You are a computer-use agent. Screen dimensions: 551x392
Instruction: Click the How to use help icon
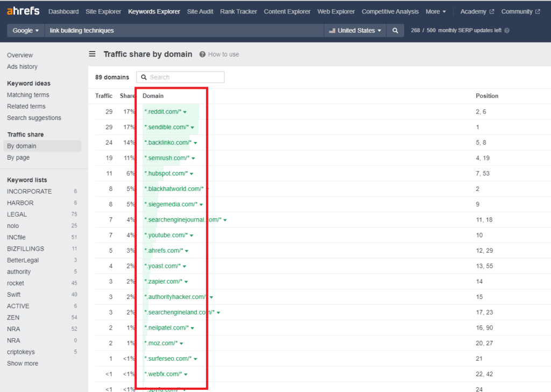tap(202, 54)
